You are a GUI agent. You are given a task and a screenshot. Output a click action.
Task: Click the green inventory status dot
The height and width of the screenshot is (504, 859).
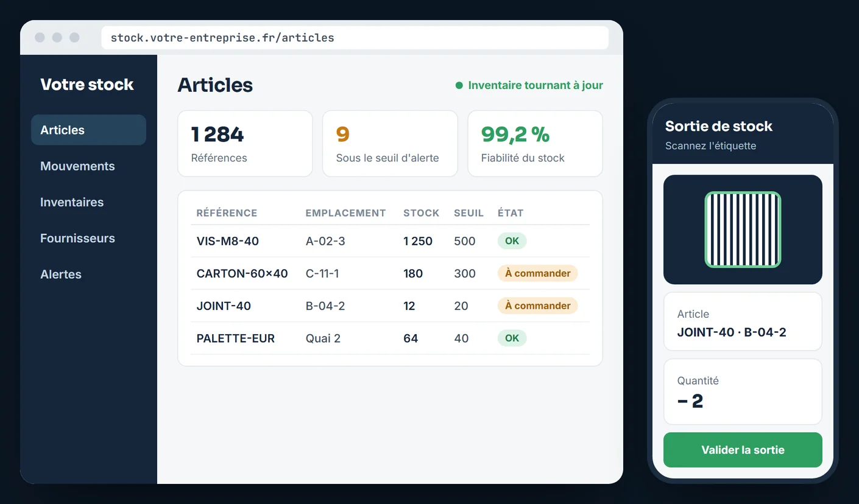459,86
